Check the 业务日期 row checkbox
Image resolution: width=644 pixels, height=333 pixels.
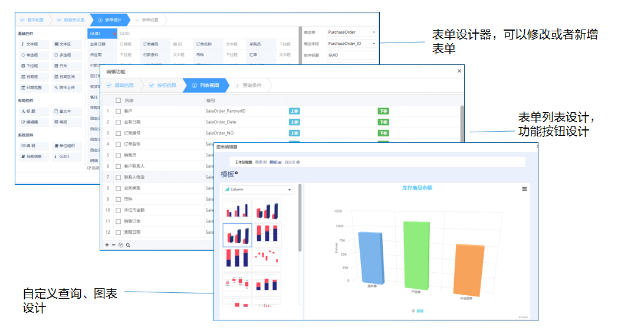(x=119, y=122)
